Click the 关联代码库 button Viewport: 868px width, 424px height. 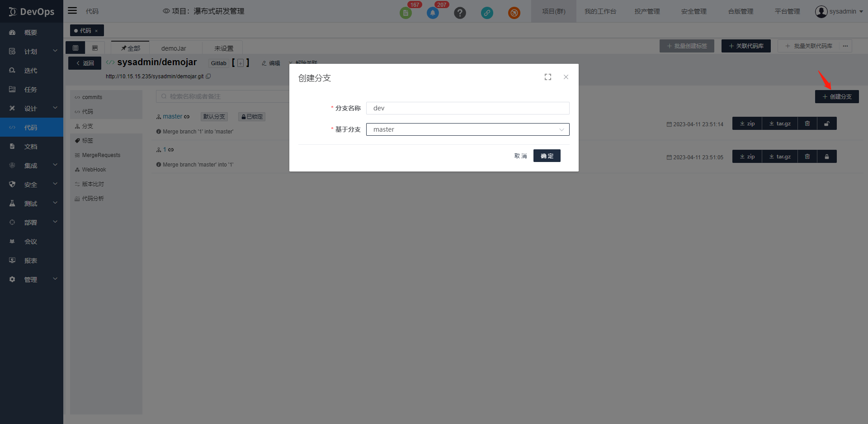(x=746, y=46)
